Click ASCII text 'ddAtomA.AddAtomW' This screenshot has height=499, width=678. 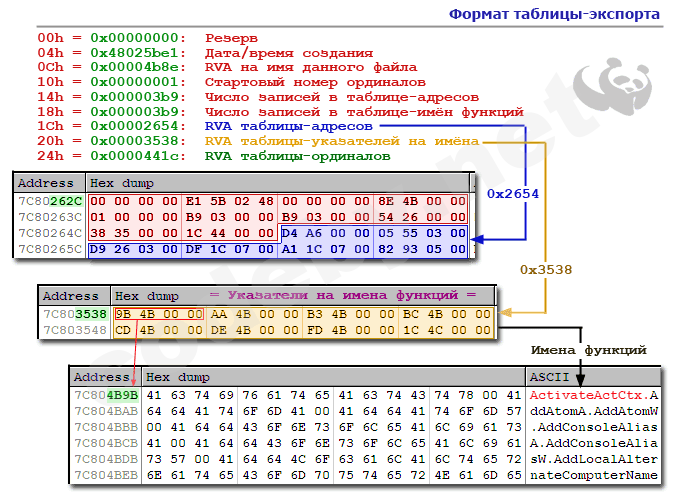pos(594,411)
